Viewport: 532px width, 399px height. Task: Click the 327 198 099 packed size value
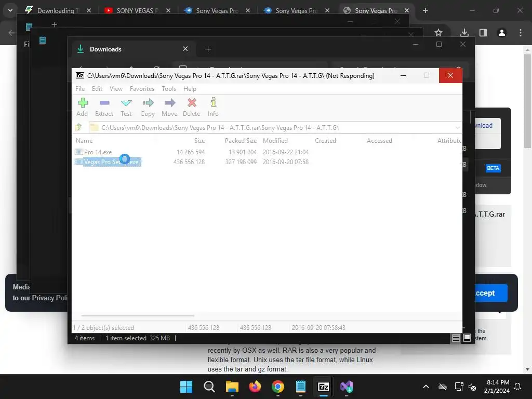[241, 162]
